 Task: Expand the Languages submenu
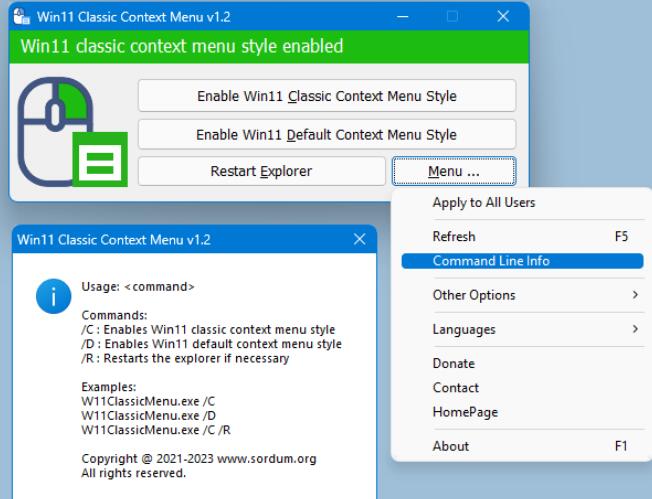click(x=522, y=329)
